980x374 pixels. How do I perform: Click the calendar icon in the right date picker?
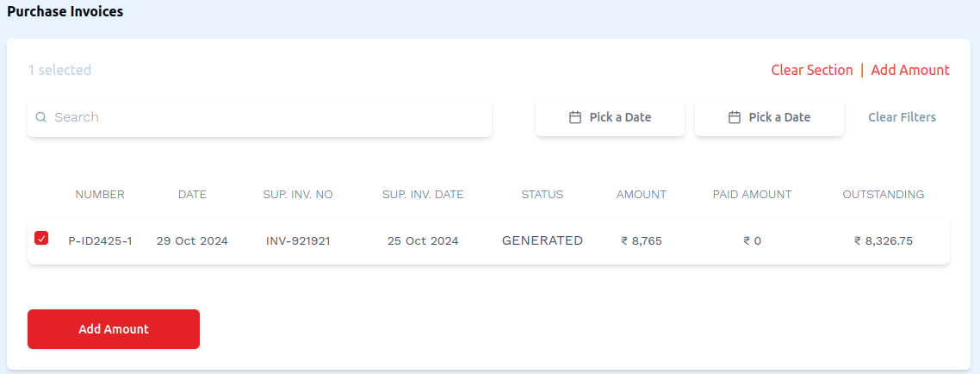point(735,117)
